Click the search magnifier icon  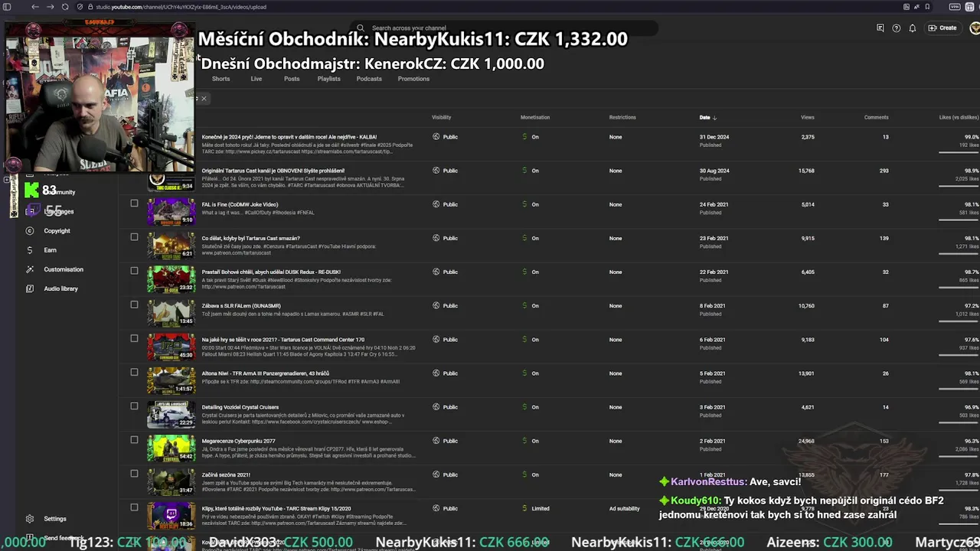point(361,28)
